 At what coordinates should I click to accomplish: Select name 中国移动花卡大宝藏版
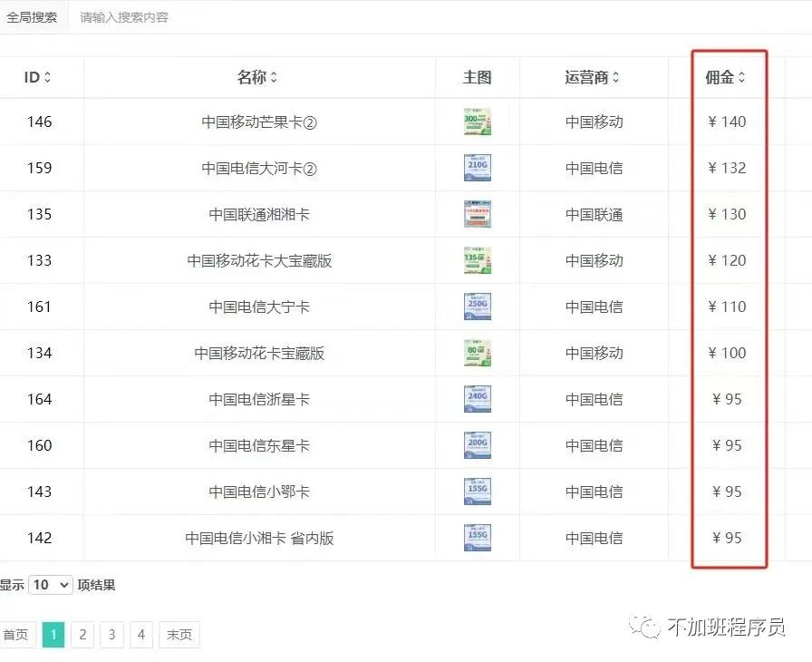(x=259, y=260)
